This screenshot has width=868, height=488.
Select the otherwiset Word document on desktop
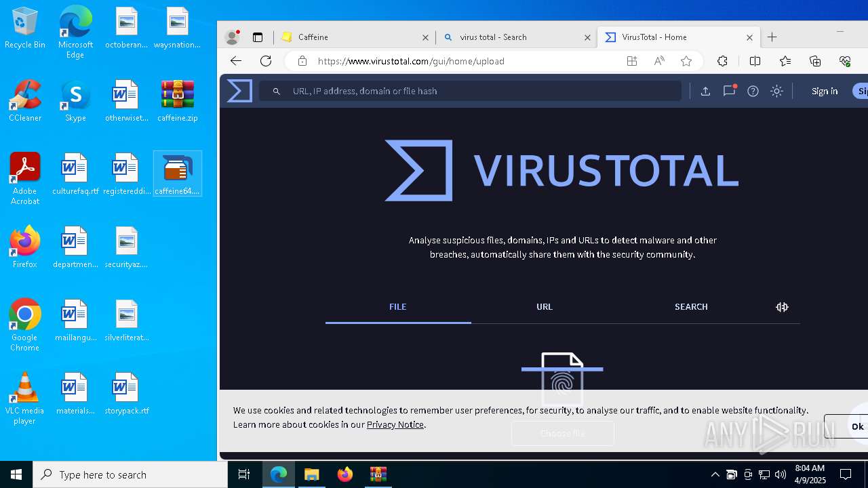point(126,101)
